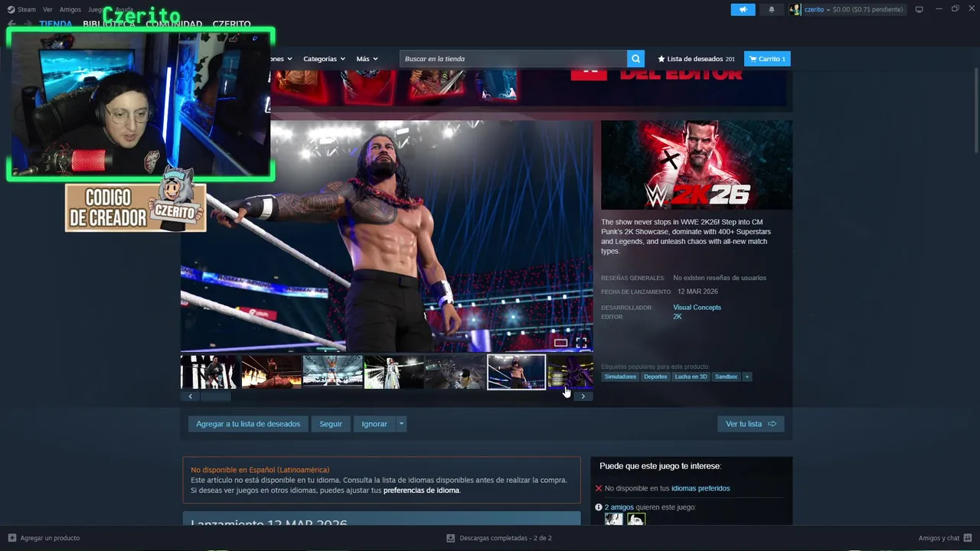Open the Amigos menu
The image size is (980, 551).
point(70,10)
